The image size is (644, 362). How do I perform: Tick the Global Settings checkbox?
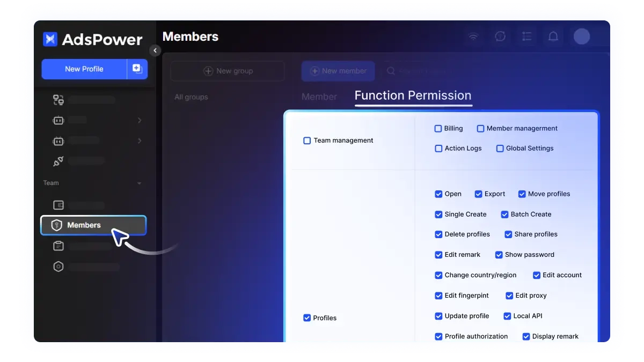click(500, 149)
